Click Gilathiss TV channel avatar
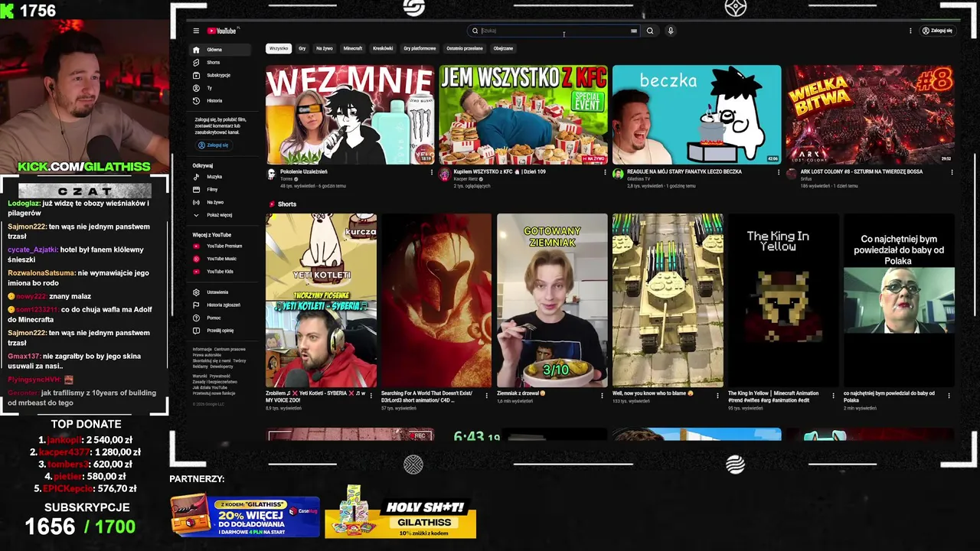Screen dimensions: 980x551 pyautogui.click(x=618, y=174)
